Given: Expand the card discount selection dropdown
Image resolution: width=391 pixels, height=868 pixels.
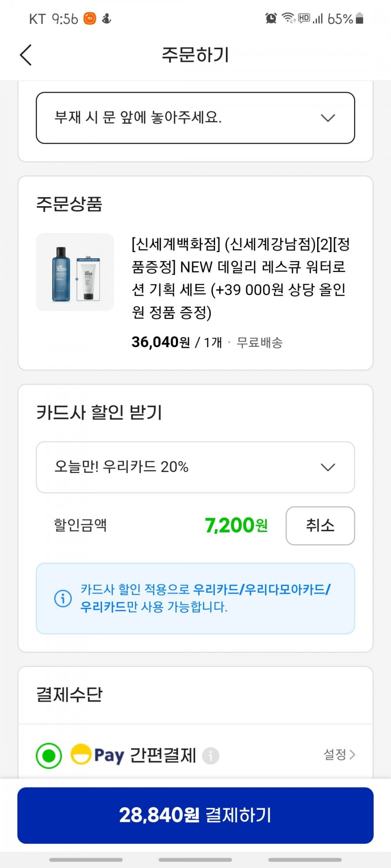Looking at the screenshot, I should tap(195, 467).
